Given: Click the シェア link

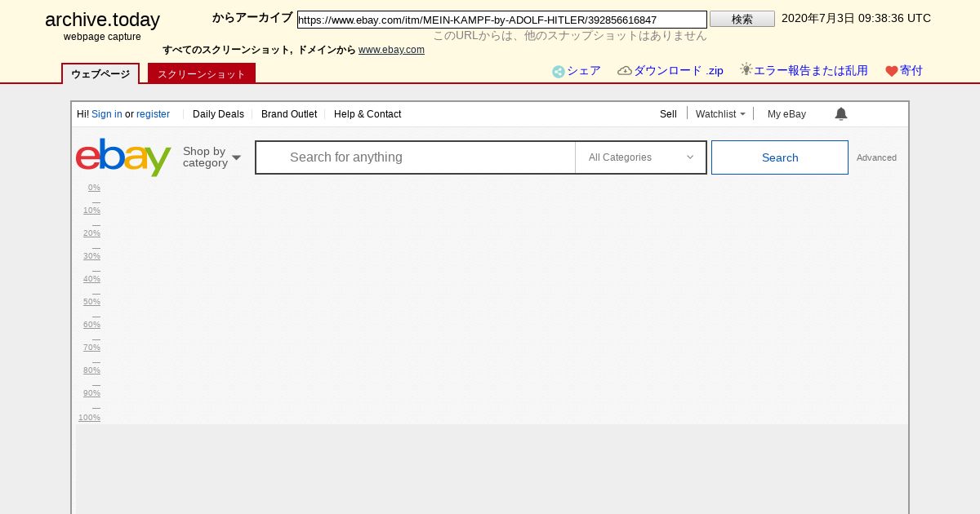Looking at the screenshot, I should [584, 71].
